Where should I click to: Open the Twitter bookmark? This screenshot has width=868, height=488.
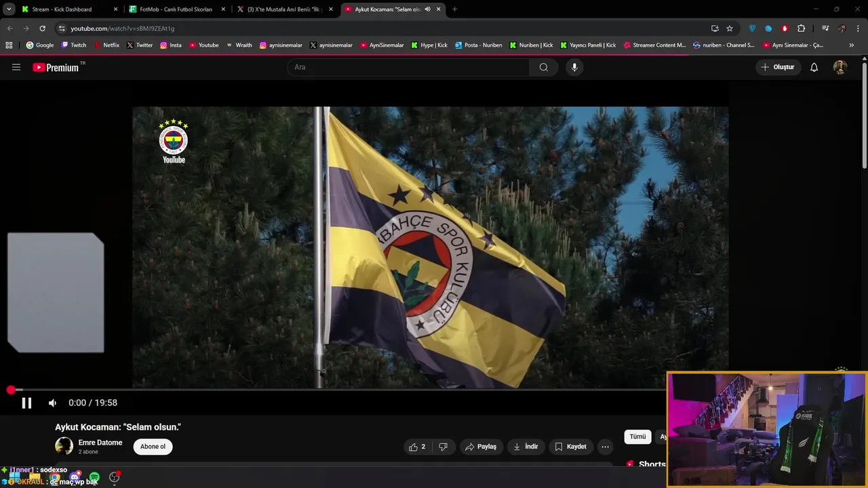click(139, 45)
